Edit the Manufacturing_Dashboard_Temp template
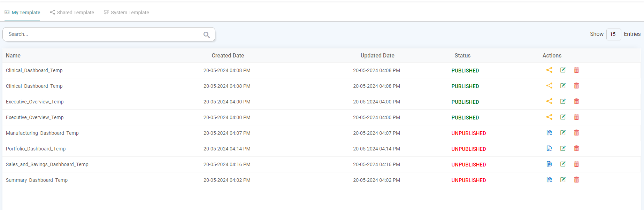 563,133
